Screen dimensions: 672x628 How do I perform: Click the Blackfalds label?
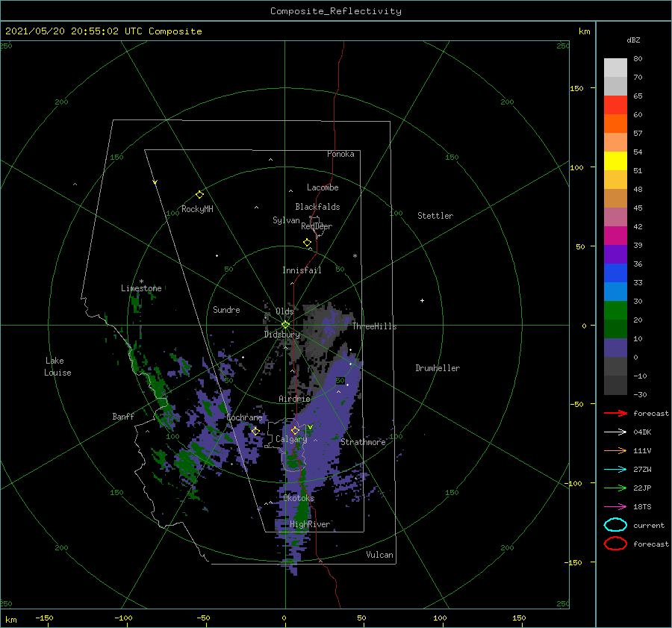pyautogui.click(x=317, y=207)
